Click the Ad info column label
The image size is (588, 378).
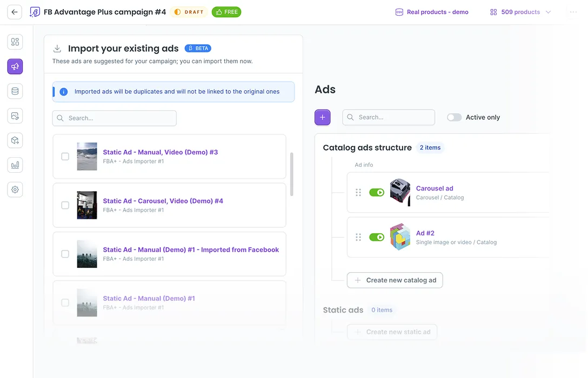point(364,165)
